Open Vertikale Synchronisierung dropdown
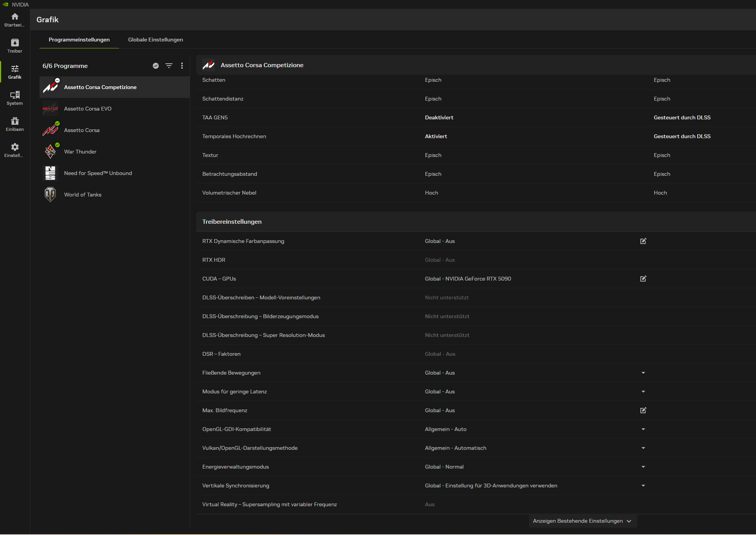The width and height of the screenshot is (756, 535). [643, 485]
